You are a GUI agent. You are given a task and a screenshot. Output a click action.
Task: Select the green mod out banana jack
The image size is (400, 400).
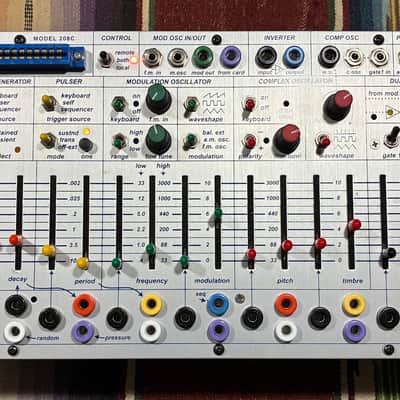coord(203,57)
